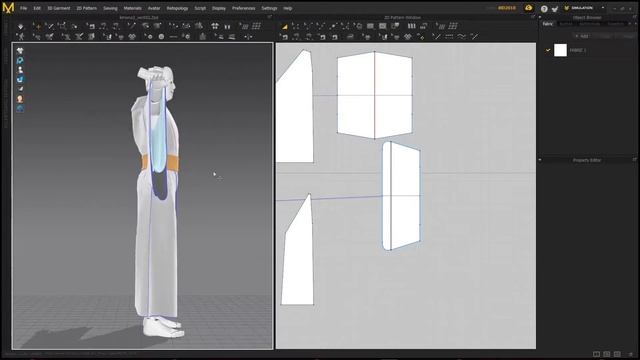Collapse the Property Editor panel arrow
Image resolution: width=640 pixels, height=360 pixels.
pos(540,160)
